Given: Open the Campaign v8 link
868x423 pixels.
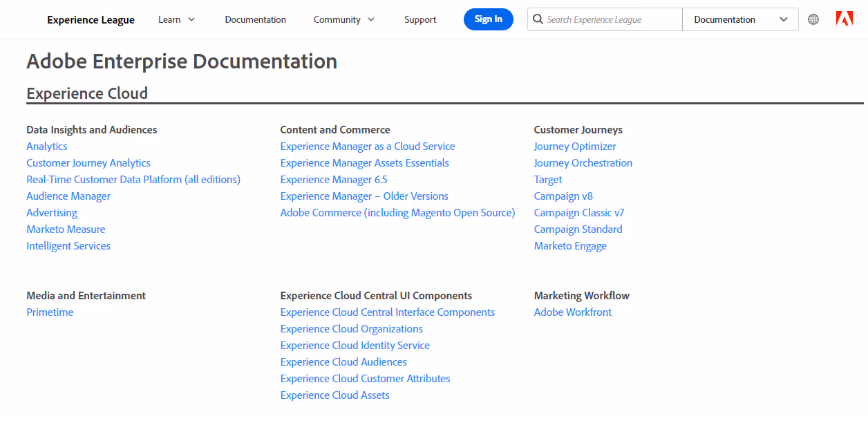Looking at the screenshot, I should (563, 196).
